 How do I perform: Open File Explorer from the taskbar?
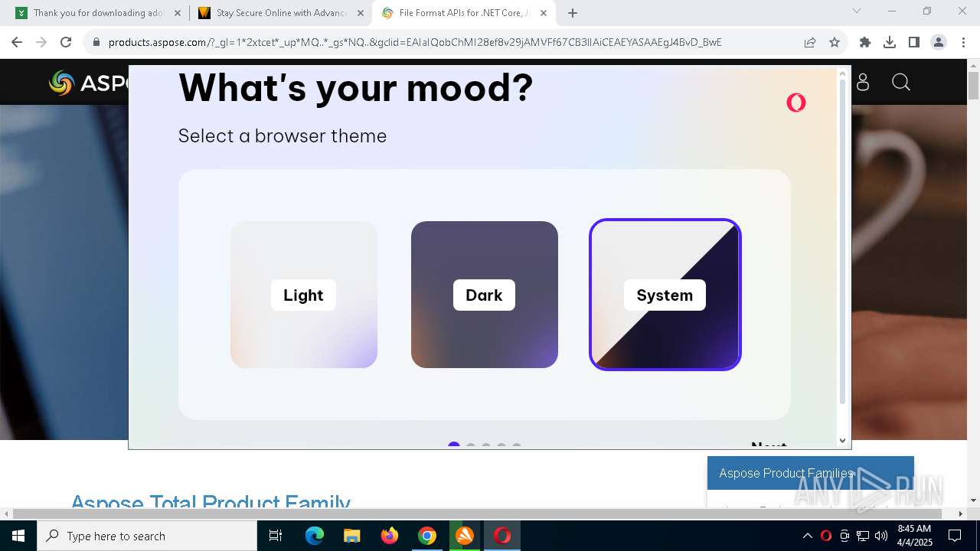[352, 536]
